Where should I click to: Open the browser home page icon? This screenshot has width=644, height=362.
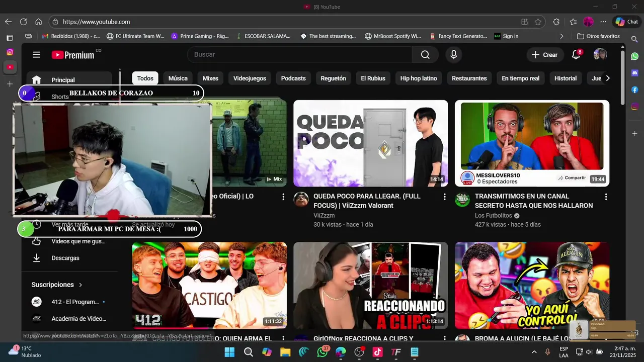pyautogui.click(x=38, y=22)
